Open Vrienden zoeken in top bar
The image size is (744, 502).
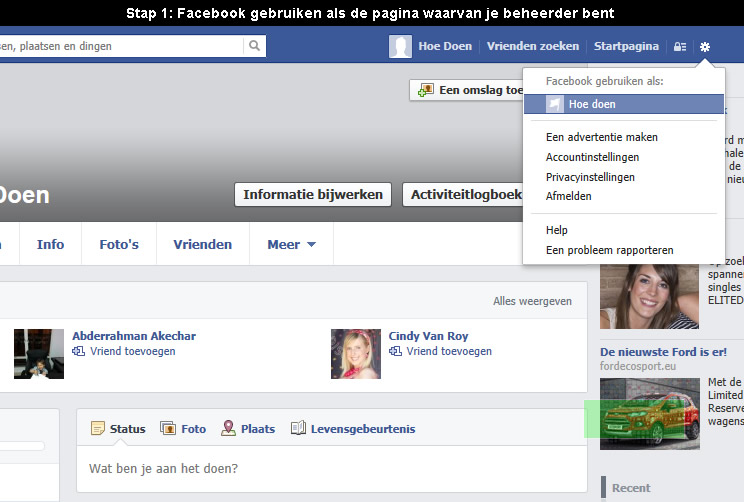[533, 46]
